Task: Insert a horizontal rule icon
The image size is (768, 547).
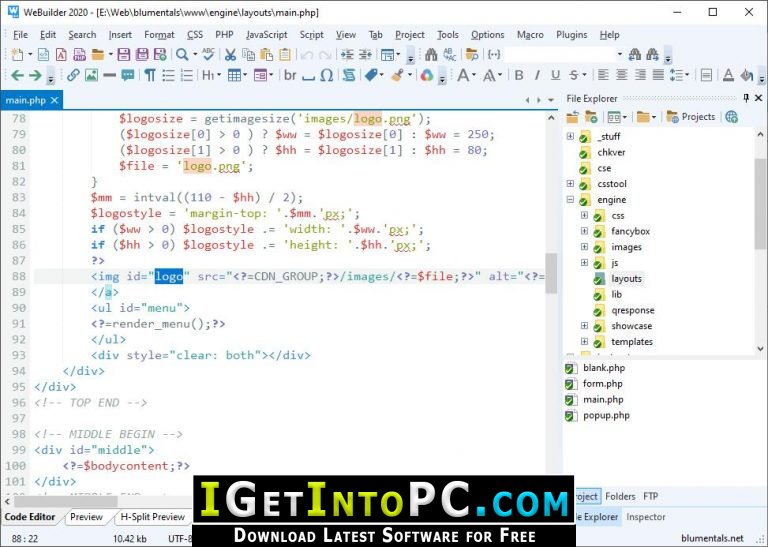Action: 109,75
